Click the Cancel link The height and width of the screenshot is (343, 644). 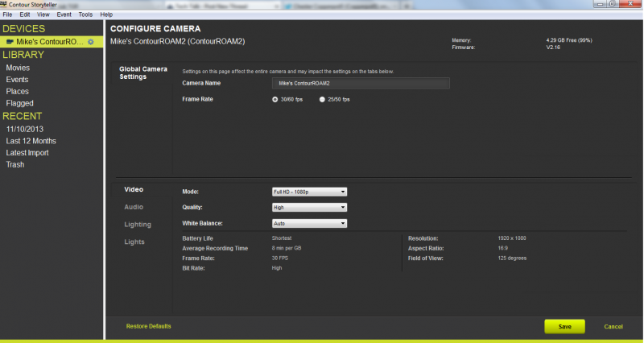coord(613,327)
